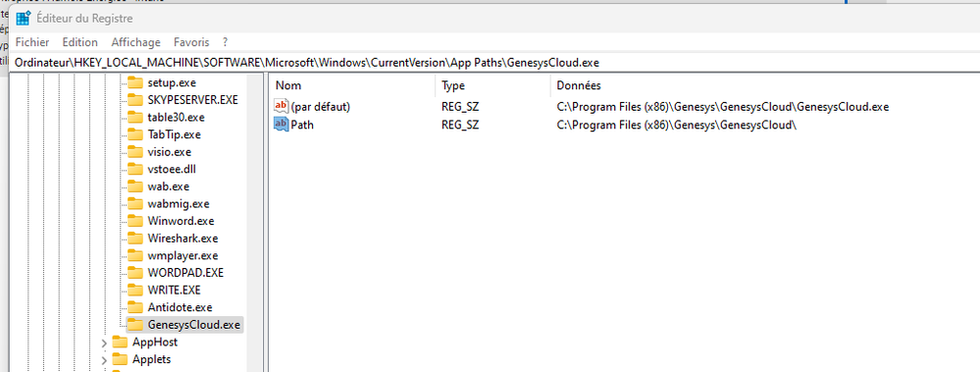Open the Favoris menu
This screenshot has width=980, height=372.
191,42
